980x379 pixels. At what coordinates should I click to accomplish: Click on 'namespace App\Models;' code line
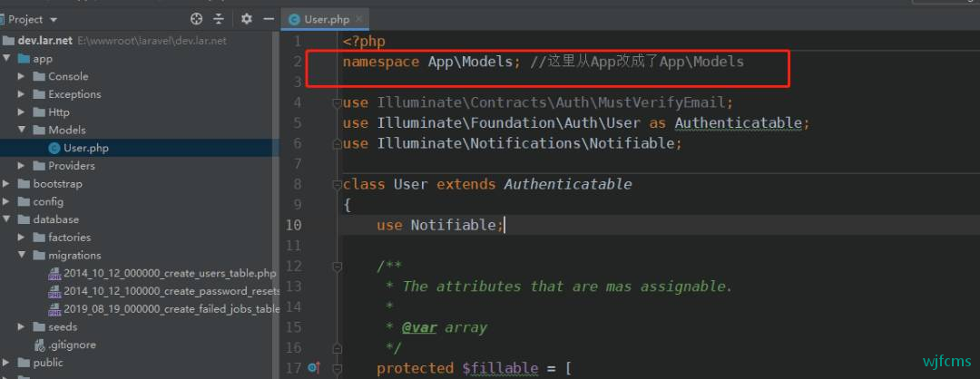(x=431, y=62)
